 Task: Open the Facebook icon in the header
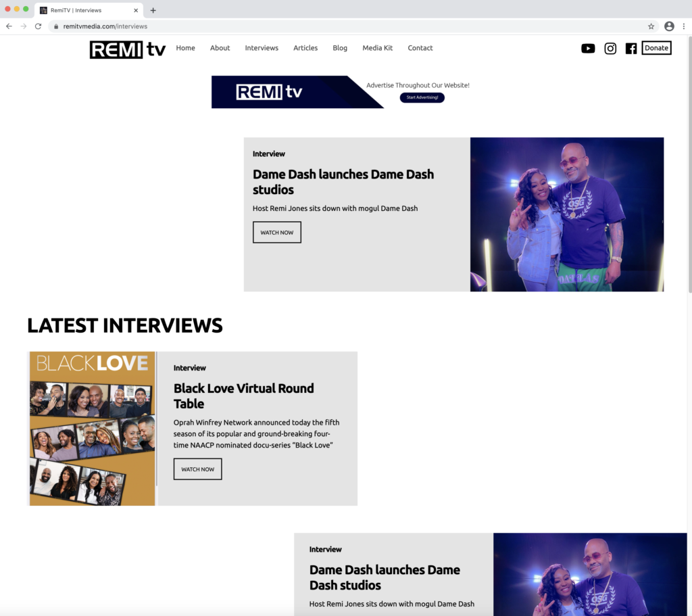coord(631,48)
